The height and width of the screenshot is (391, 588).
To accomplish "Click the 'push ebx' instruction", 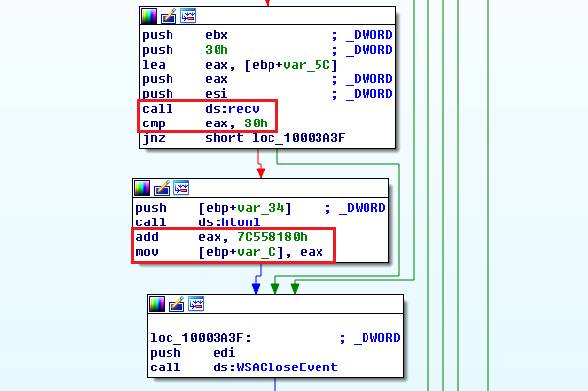I will pos(185,35).
